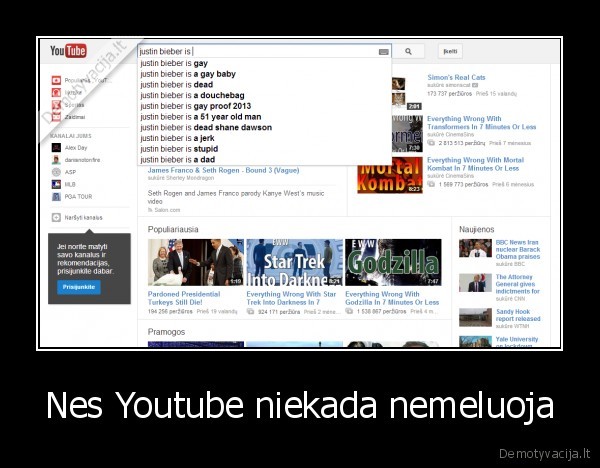
Task: Click the Star Trek Into Darkness thumbnail
Action: click(294, 263)
